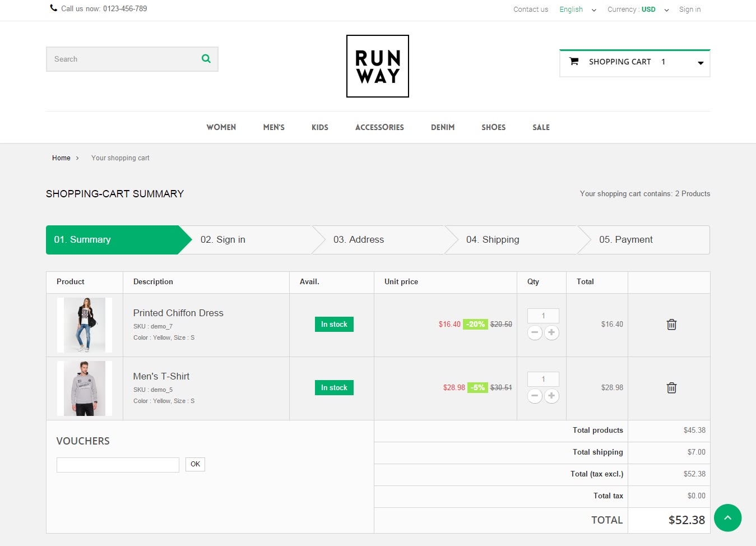This screenshot has width=756, height=546.
Task: Go to the SALE menu item
Action: pos(541,127)
